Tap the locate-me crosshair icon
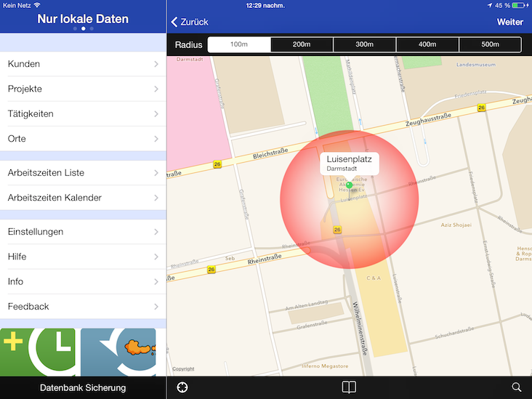Screen dimensions: 532x399 click(182, 387)
